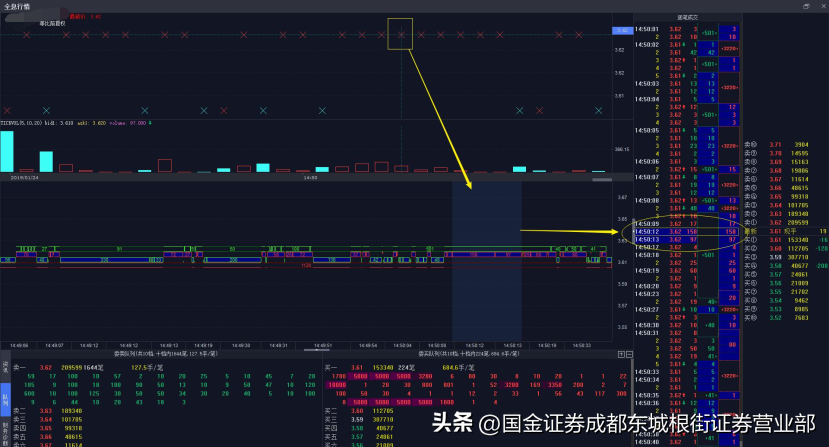Click the 买二 3.60 queue row
The width and height of the screenshot is (829, 447).
(360, 410)
